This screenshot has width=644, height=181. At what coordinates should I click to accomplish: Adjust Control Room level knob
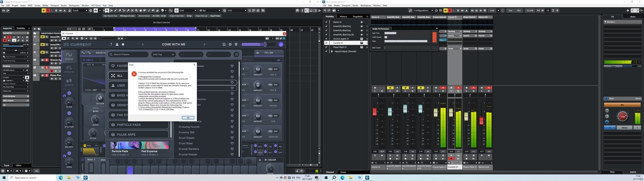622,116
